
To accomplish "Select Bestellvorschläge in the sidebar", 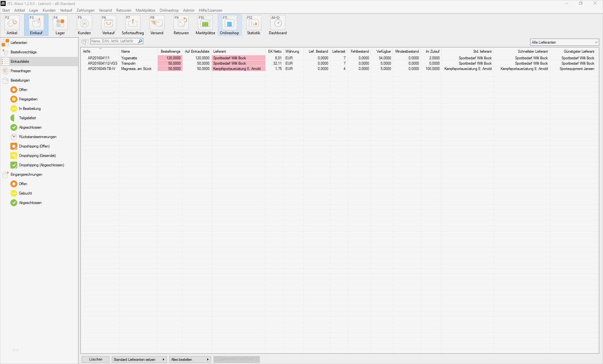I will (24, 52).
